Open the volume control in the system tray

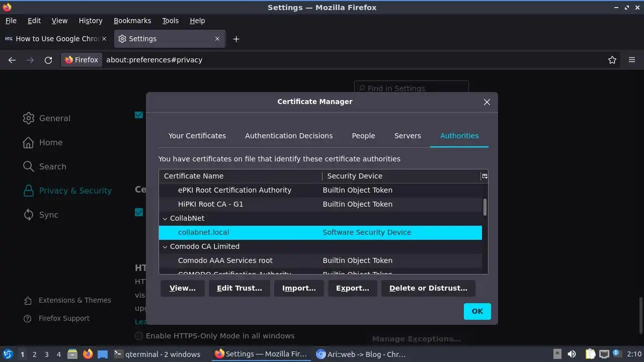(572, 354)
